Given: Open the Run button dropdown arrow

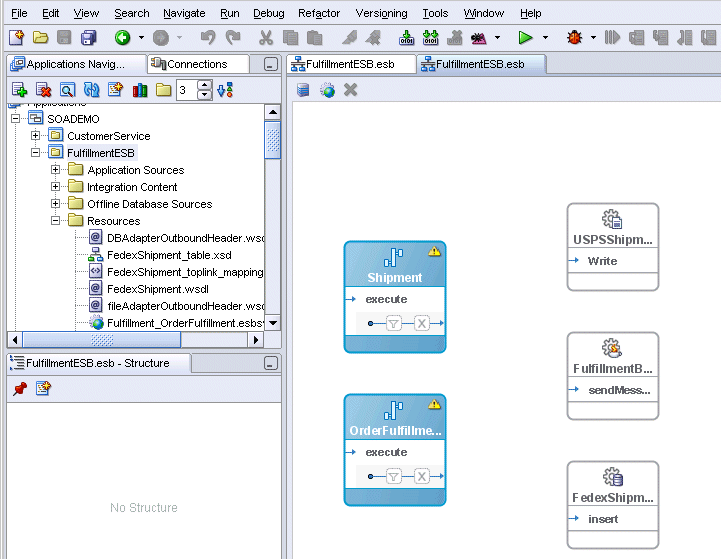Looking at the screenshot, I should [545, 37].
